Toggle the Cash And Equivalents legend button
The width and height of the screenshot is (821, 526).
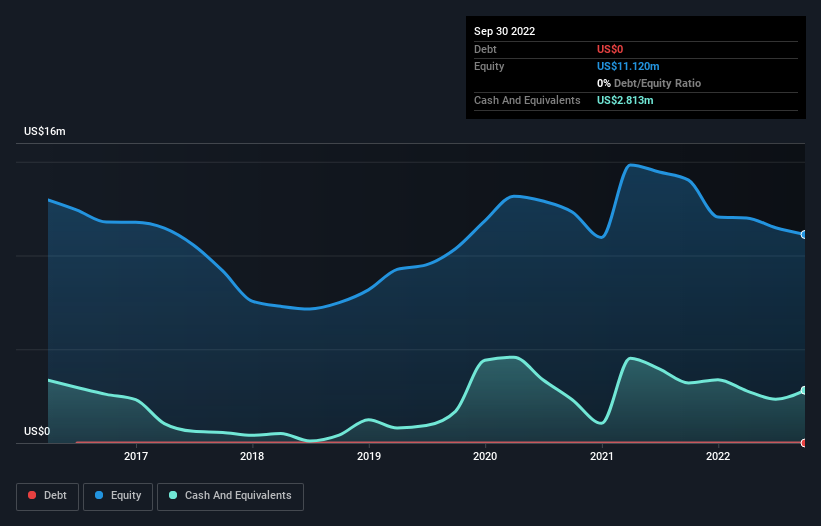tap(230, 496)
